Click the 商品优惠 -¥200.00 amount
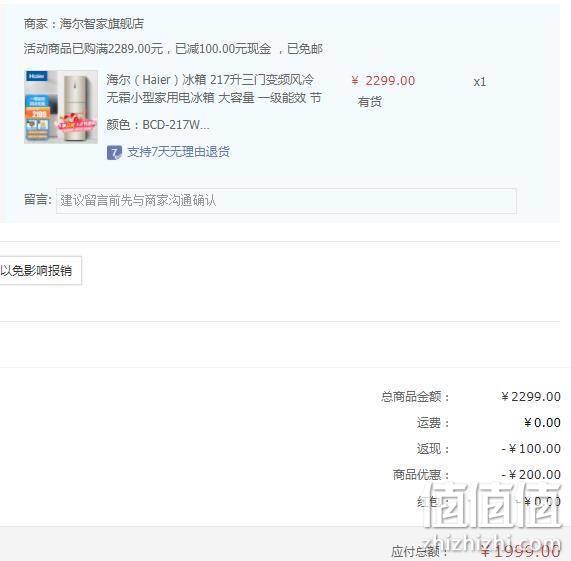Image resolution: width=571 pixels, height=561 pixels. [x=531, y=475]
